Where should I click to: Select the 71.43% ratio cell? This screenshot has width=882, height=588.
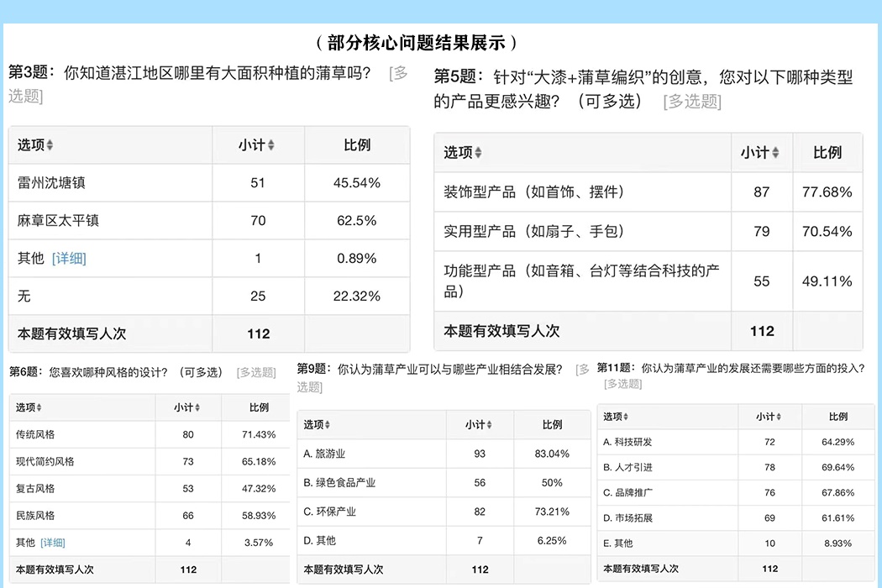point(259,434)
